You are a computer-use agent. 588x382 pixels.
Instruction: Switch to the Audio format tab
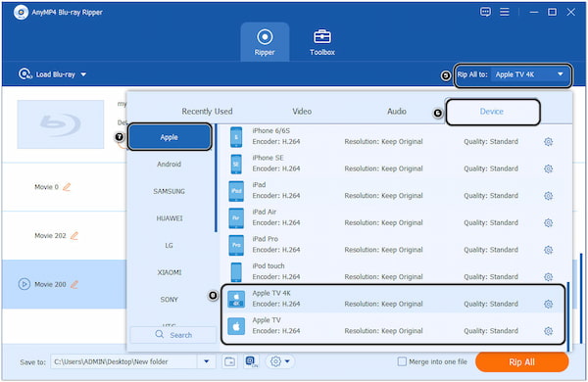point(397,112)
